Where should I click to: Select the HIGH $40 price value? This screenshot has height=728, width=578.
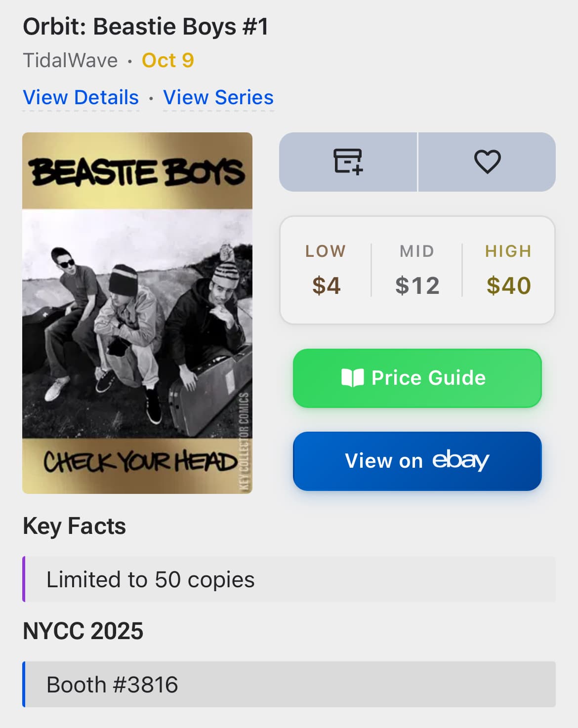(508, 285)
